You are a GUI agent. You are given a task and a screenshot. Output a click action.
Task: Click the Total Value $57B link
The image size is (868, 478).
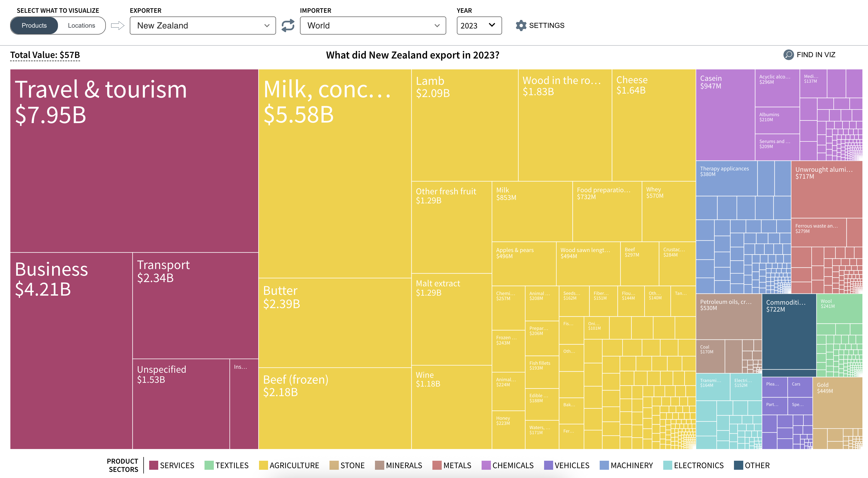45,55
